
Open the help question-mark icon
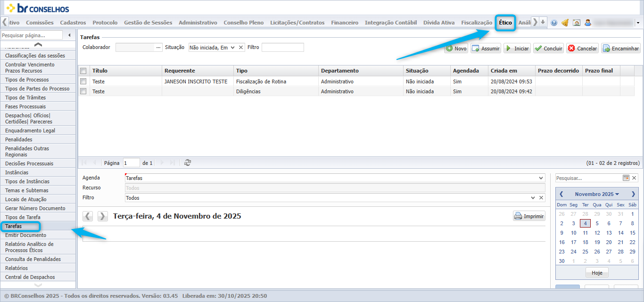point(554,23)
